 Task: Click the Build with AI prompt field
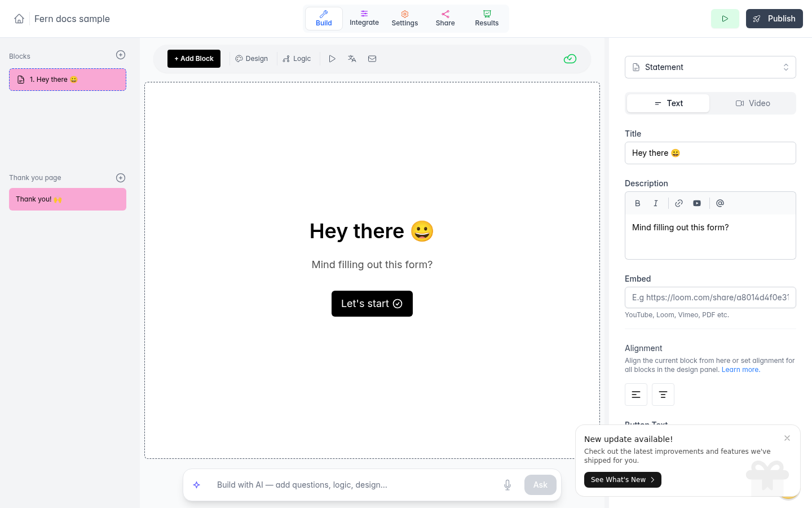pyautogui.click(x=355, y=485)
